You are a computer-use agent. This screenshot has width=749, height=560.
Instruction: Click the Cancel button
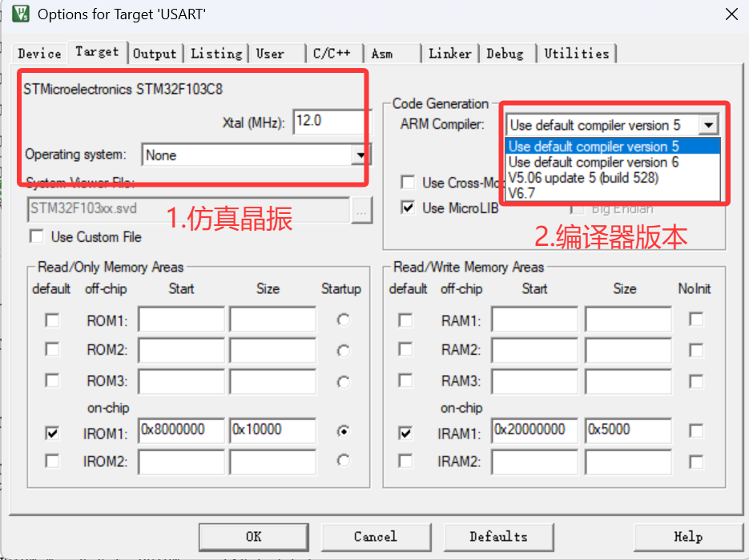tap(376, 537)
